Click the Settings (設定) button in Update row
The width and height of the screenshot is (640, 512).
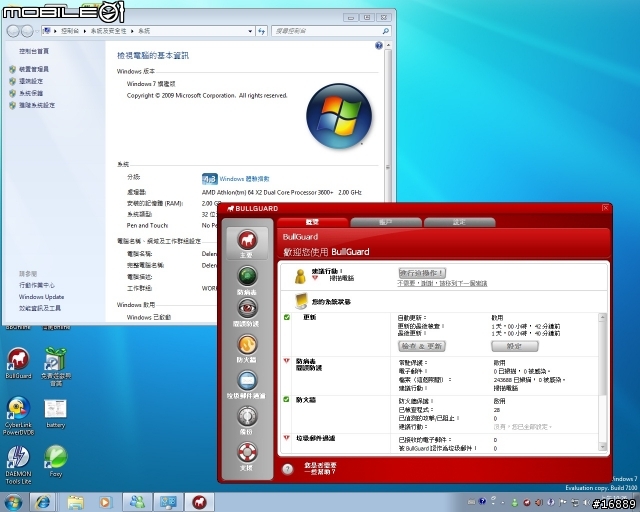(515, 346)
